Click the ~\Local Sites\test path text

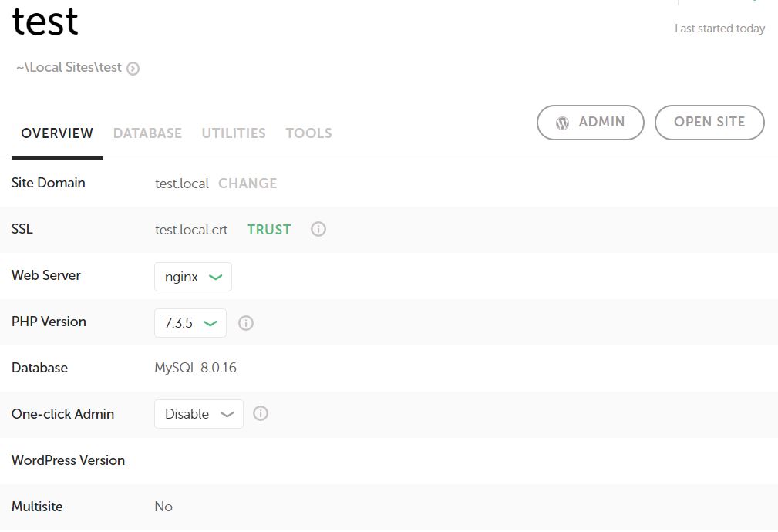coord(69,68)
